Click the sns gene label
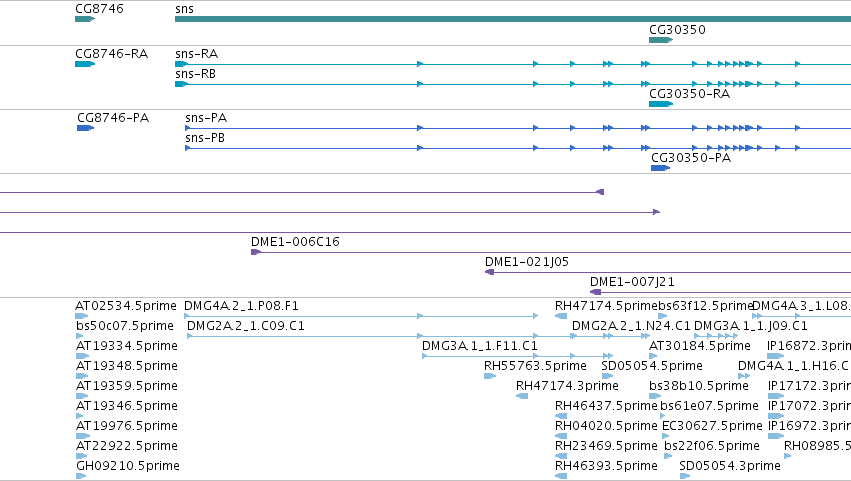Viewport: 851px width, 481px height. (185, 9)
